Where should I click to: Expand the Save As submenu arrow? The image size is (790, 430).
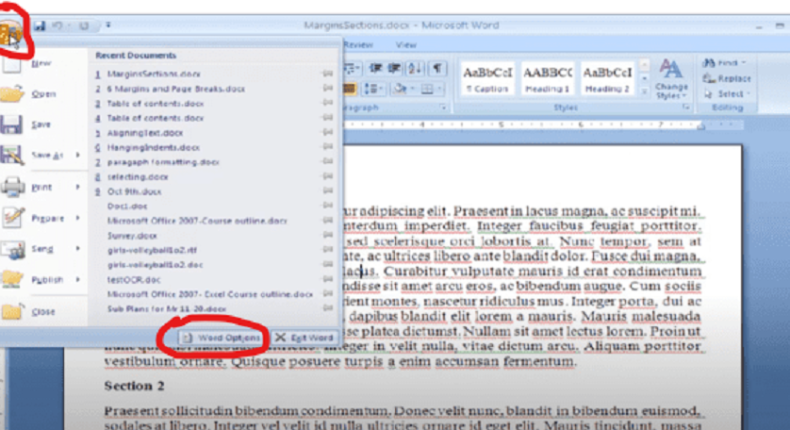tap(78, 155)
